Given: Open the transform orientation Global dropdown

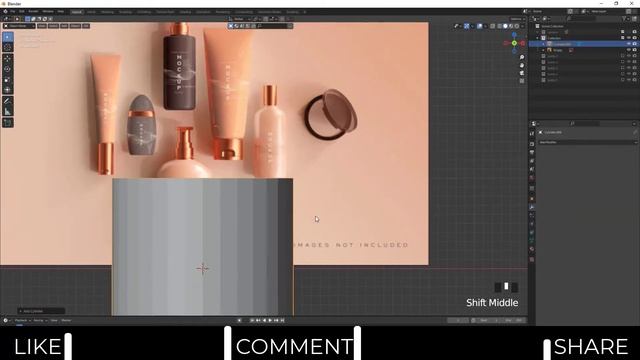Looking at the screenshot, I should pos(241,19).
